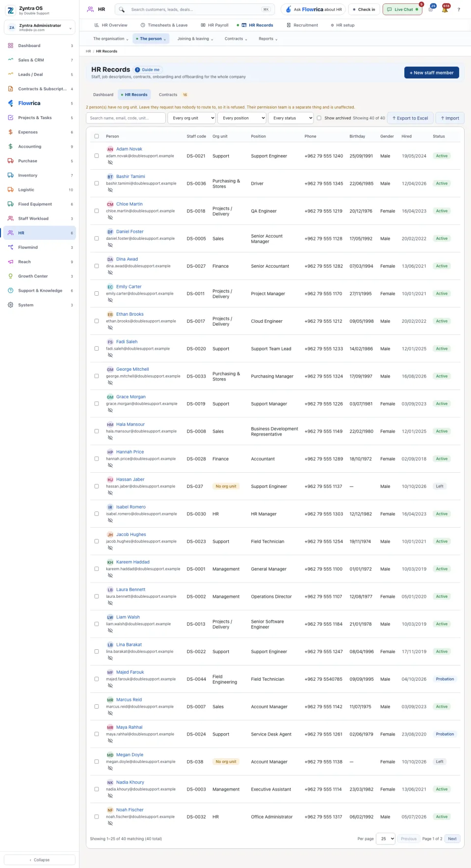Image resolution: width=471 pixels, height=868 pixels.
Task: Open the Purchase module icon
Action: pos(10,161)
